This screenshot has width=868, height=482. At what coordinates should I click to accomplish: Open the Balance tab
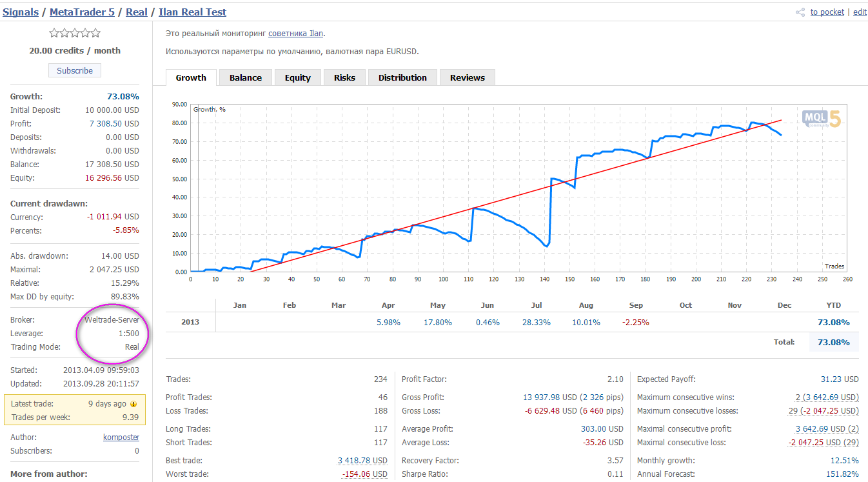tap(246, 77)
